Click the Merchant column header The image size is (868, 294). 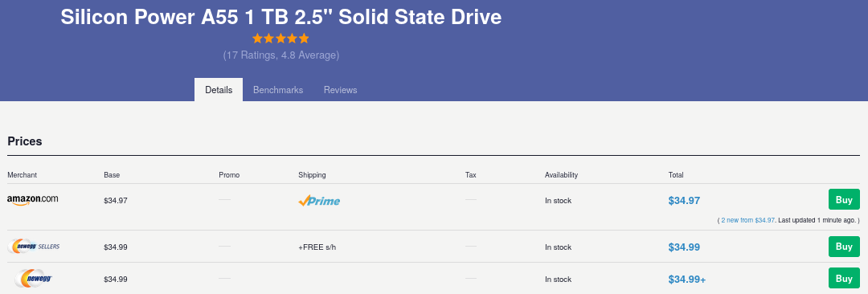23,175
